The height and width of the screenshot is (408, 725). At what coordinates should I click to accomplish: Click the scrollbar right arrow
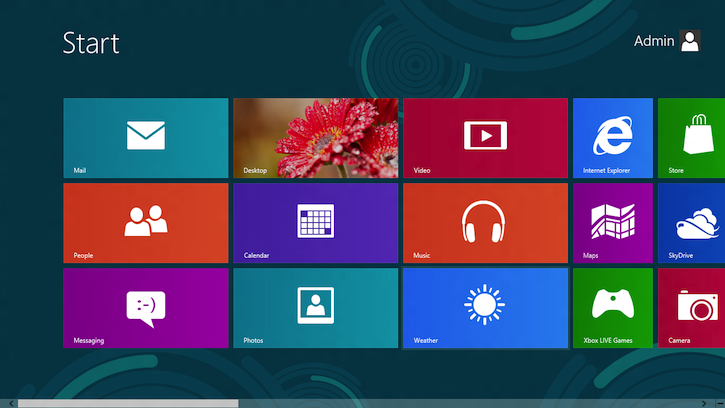pos(719,403)
